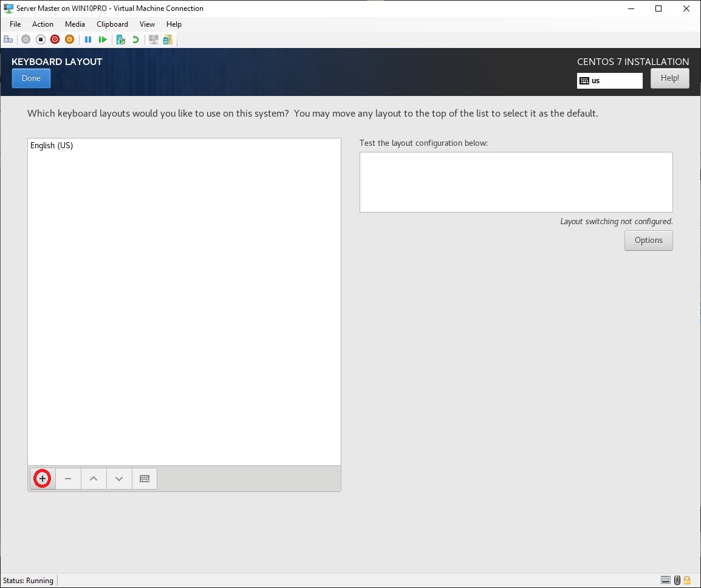Click the mouse icon in the status bar
This screenshot has height=588, width=701.
click(677, 580)
